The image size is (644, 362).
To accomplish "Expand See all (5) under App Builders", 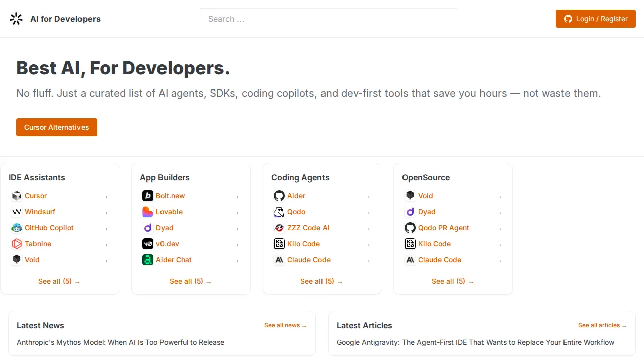I will coord(191,281).
